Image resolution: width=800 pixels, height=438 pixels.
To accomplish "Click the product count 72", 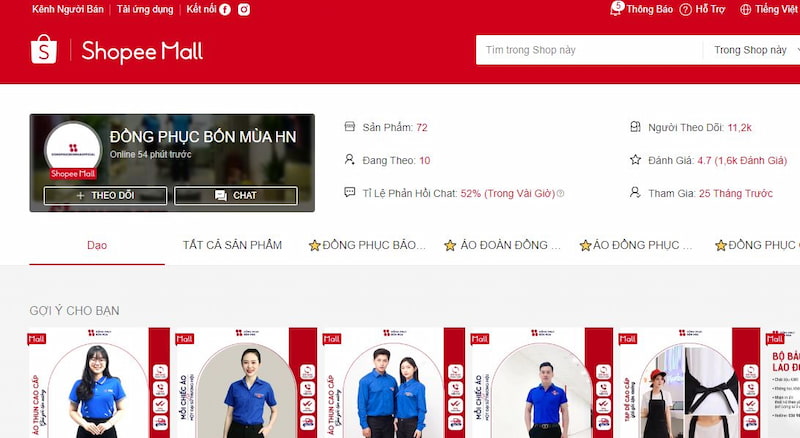I will [422, 128].
